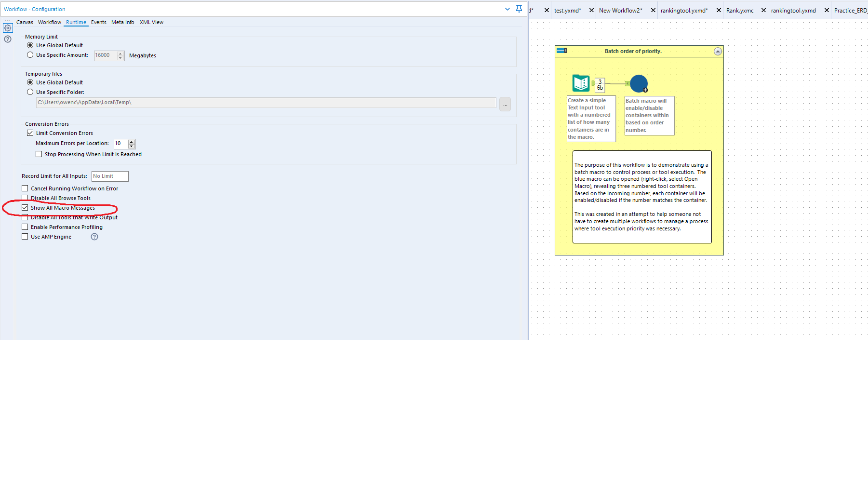Collapse the Batch order of priority container
Image resolution: width=868 pixels, height=482 pixels.
pos(718,51)
